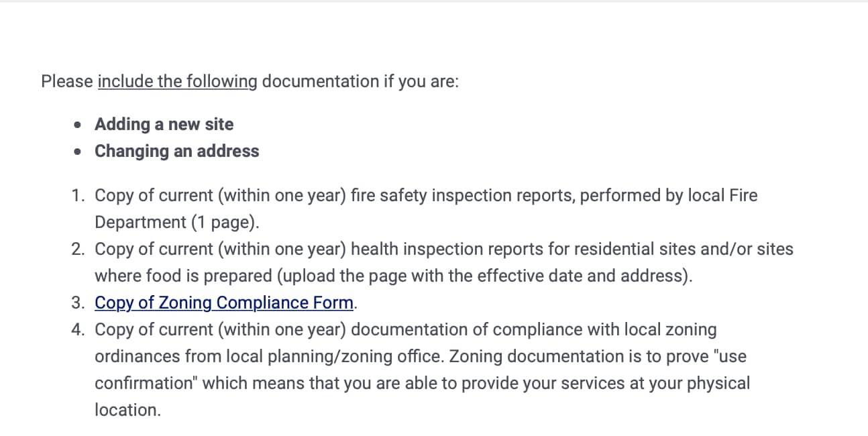Click the bullet dot before "Adding a new site"

point(79,125)
